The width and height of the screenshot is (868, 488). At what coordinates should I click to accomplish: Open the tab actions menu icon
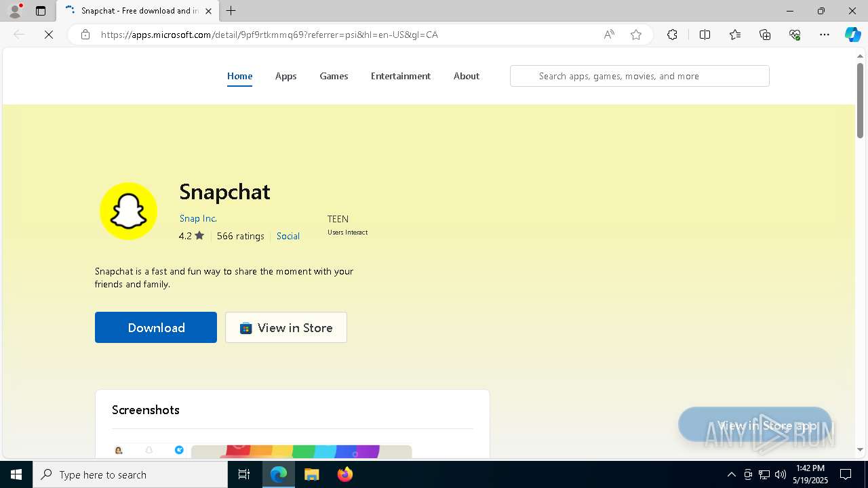coord(41,11)
